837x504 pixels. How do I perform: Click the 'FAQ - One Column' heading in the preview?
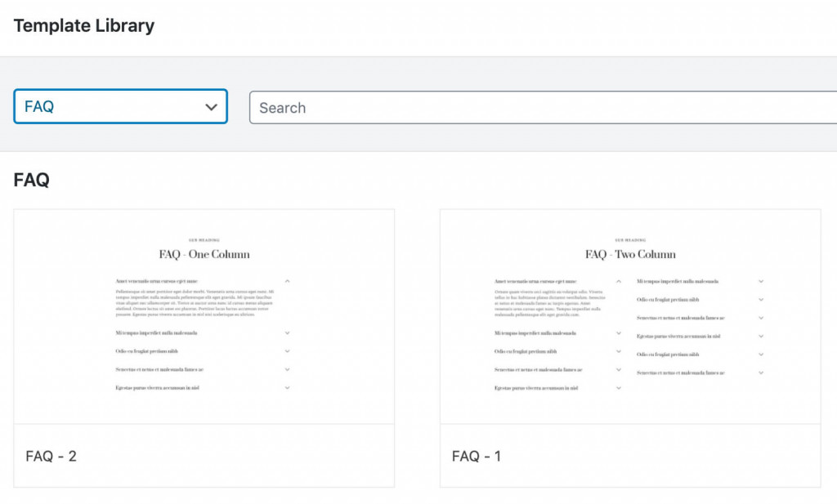coord(204,254)
